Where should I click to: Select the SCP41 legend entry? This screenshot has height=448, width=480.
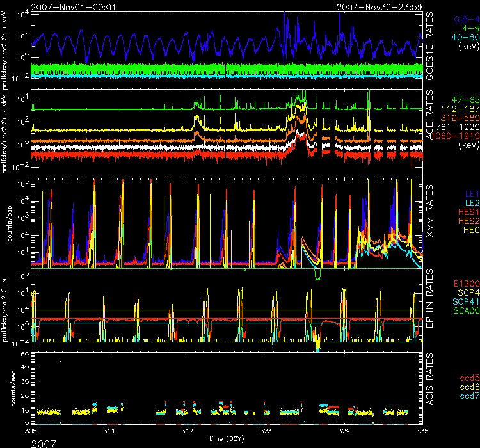[466, 301]
